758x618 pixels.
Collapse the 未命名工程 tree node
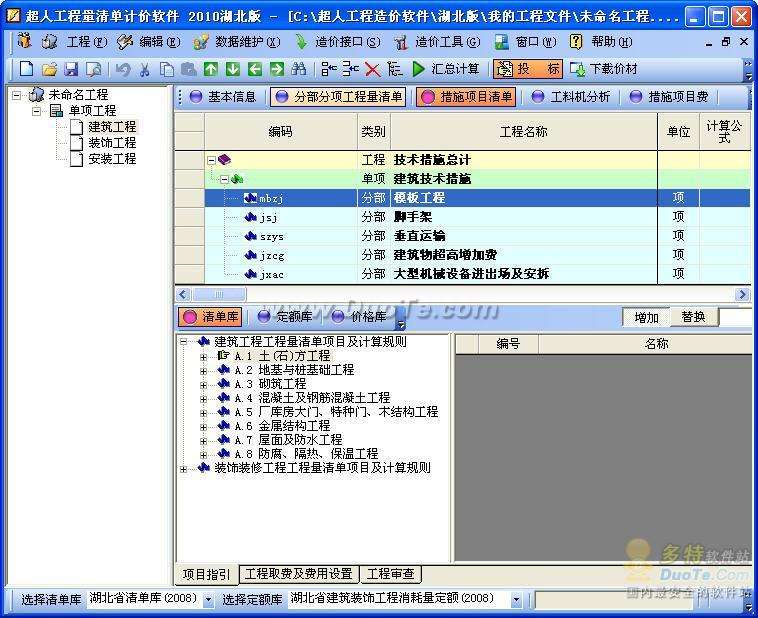pyautogui.click(x=17, y=95)
